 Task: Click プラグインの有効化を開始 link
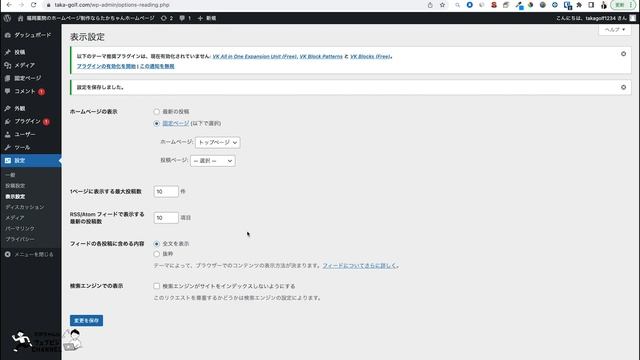(106, 66)
